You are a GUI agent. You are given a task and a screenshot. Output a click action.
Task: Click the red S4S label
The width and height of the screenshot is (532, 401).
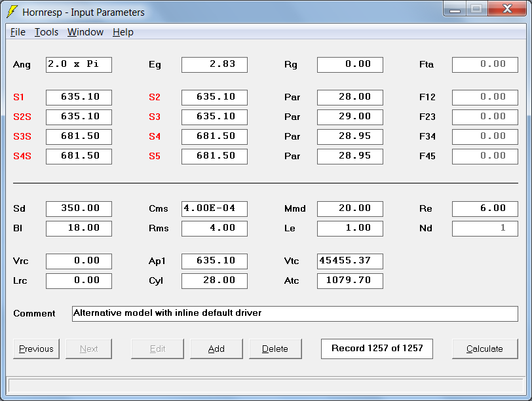(22, 157)
